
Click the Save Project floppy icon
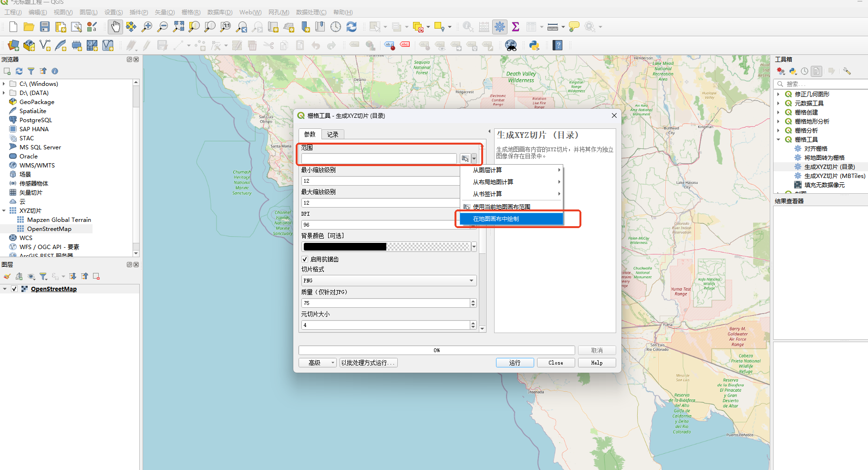(x=45, y=27)
